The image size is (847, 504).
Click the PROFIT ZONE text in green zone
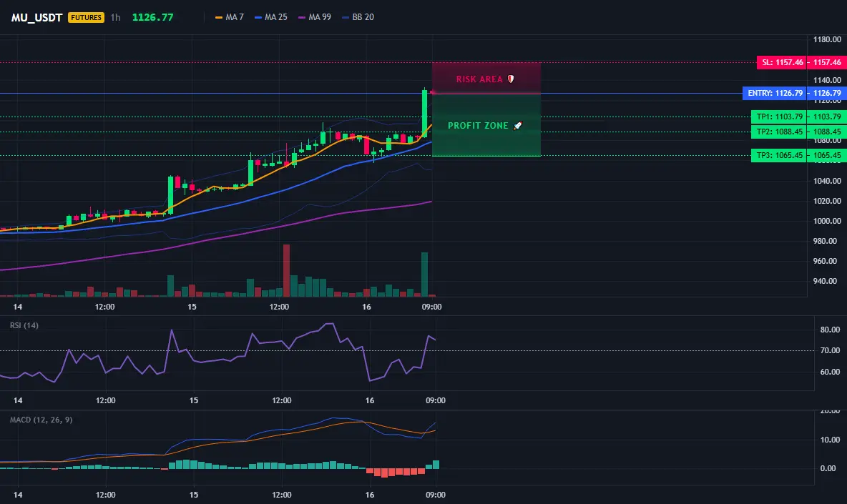point(478,126)
